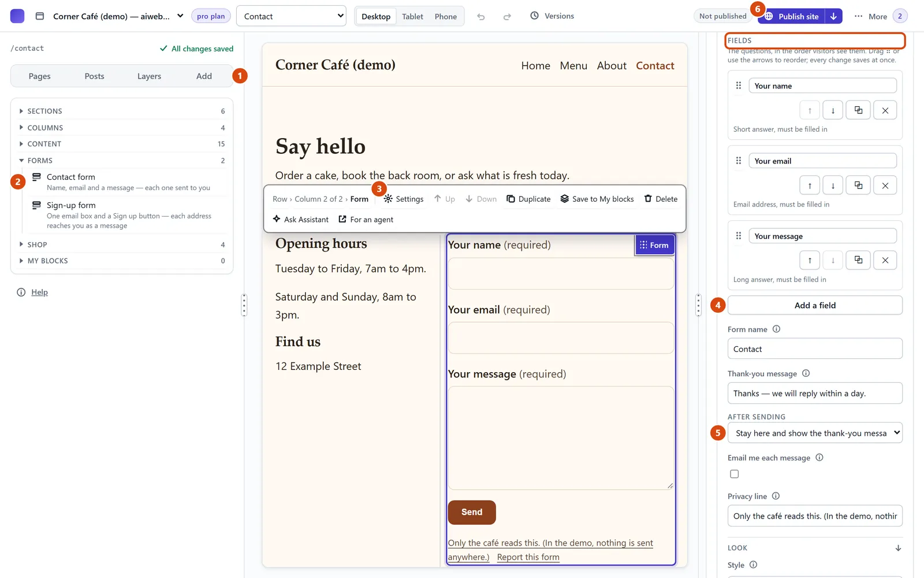Image resolution: width=924 pixels, height=578 pixels.
Task: Enable Email me each message checkbox
Action: point(735,474)
